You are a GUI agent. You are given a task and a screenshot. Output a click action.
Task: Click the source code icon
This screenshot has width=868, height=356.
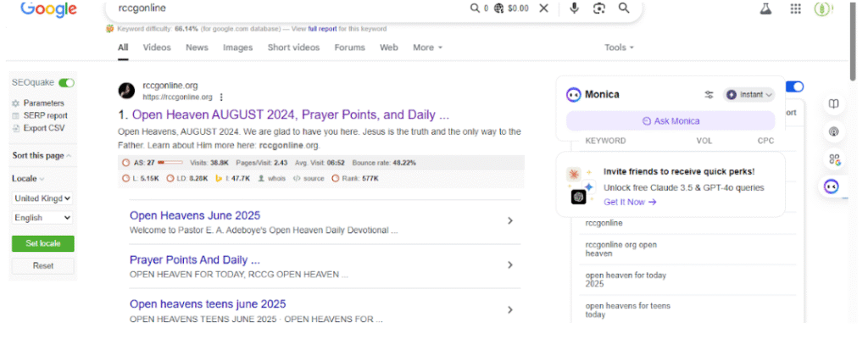(296, 179)
